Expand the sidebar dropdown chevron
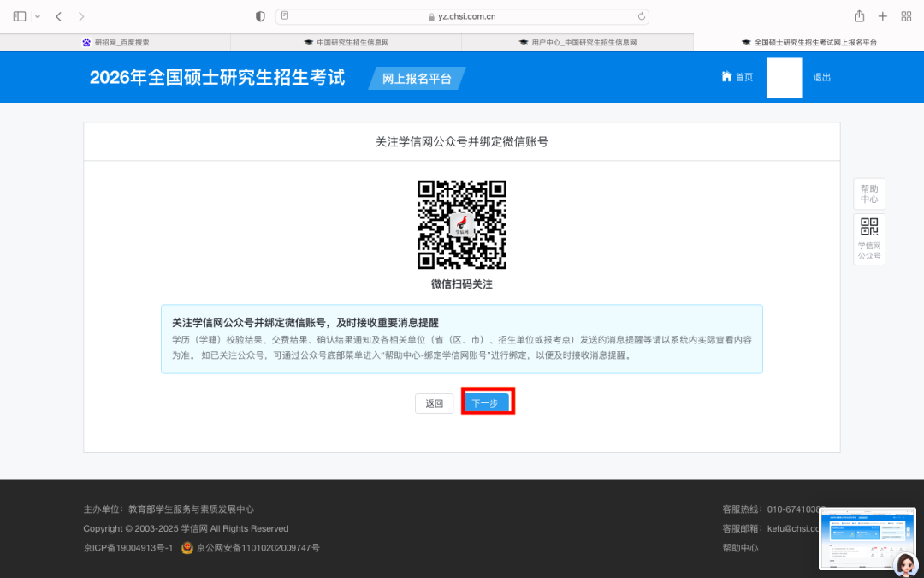The height and width of the screenshot is (578, 924). 38,16
